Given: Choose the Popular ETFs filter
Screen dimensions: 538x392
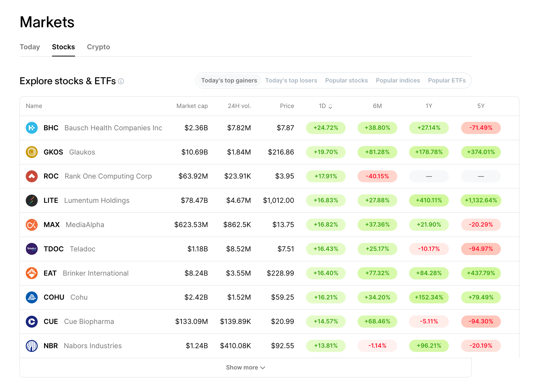Looking at the screenshot, I should click(x=447, y=80).
